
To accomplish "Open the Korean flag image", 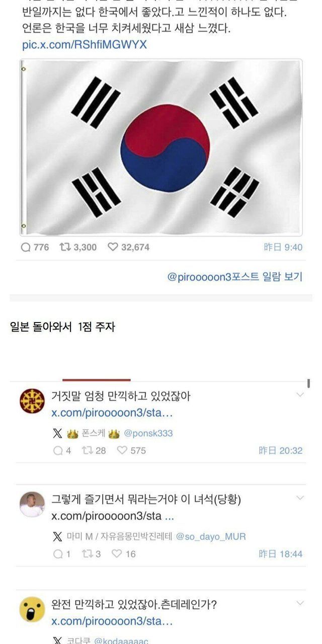I will [x=161, y=147].
